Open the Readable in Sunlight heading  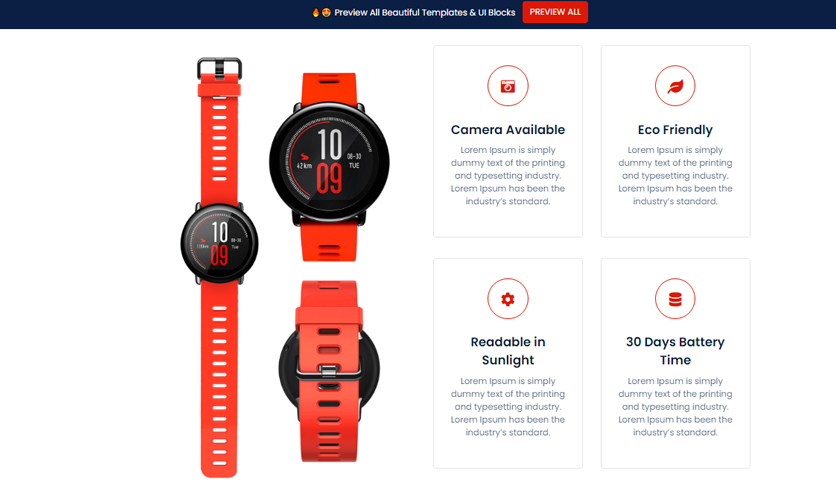click(x=508, y=351)
